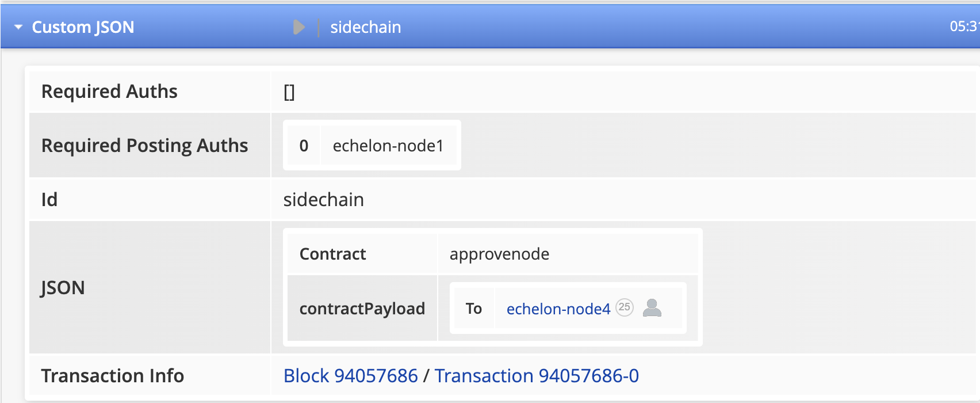980x403 pixels.
Task: Click the Required Posting Auths label
Action: coord(144,146)
